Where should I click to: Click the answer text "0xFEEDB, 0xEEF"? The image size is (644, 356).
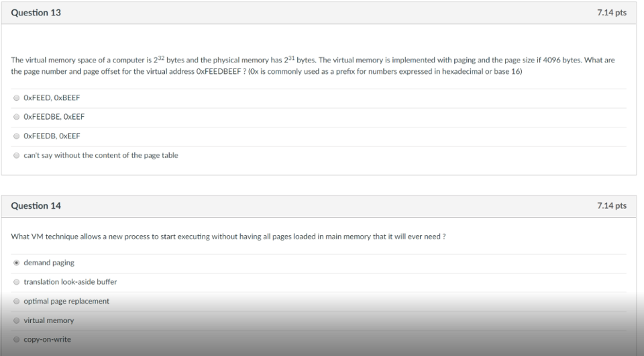[x=52, y=136]
